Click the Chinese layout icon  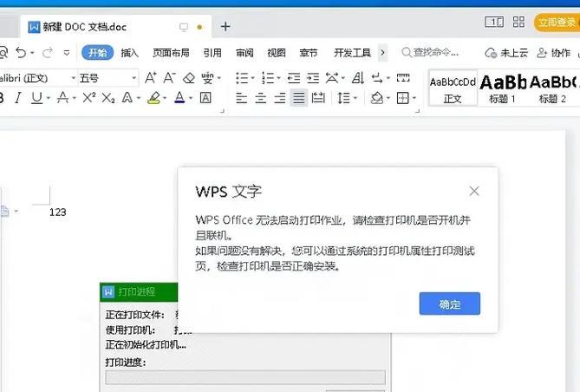(x=332, y=78)
